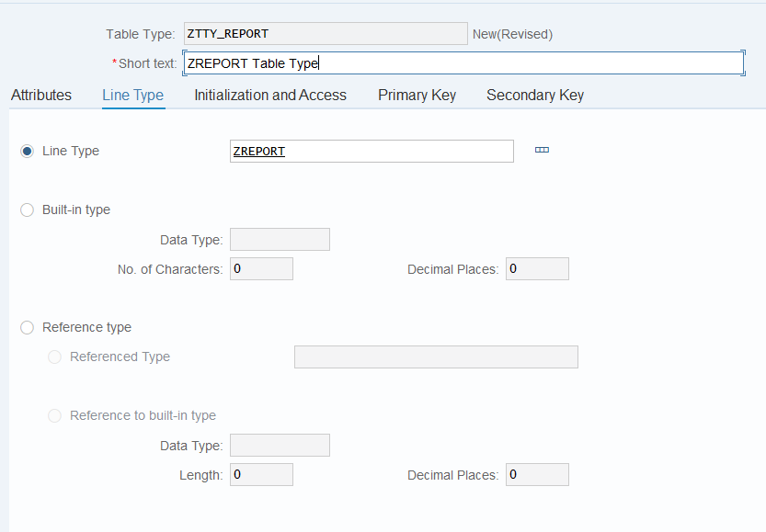The height and width of the screenshot is (532, 766).
Task: Open value help using the table icon beside ZREPORT
Action: click(x=542, y=150)
